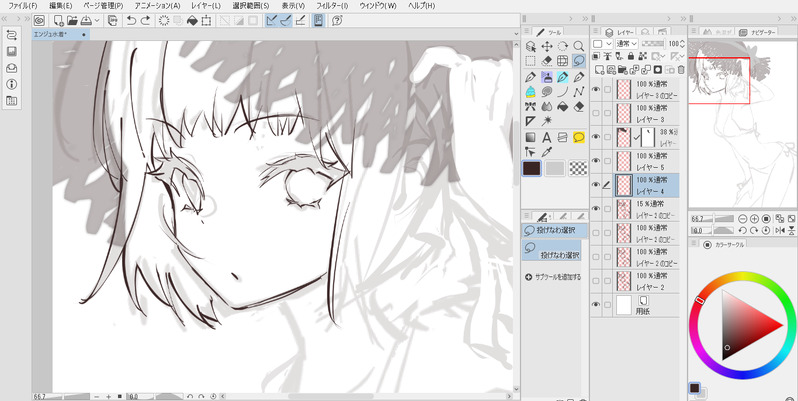This screenshot has width=798, height=401.
Task: Toggle lock layer padlock icon
Action: pos(631,56)
